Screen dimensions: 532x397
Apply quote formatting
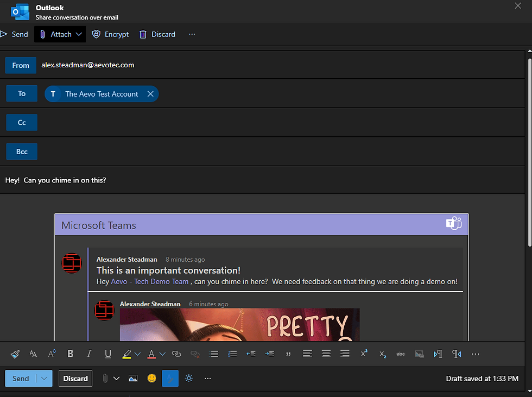coord(288,354)
